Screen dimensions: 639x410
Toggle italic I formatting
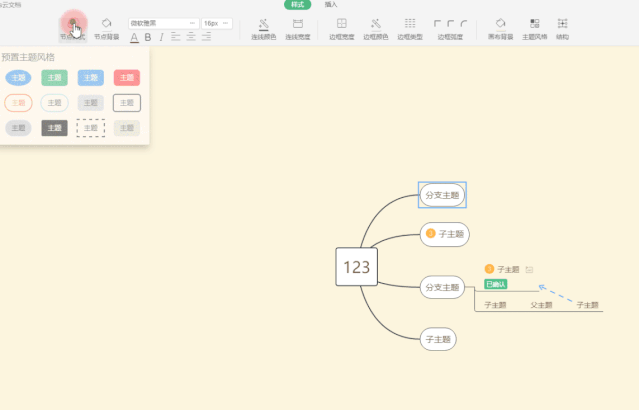pyautogui.click(x=161, y=37)
